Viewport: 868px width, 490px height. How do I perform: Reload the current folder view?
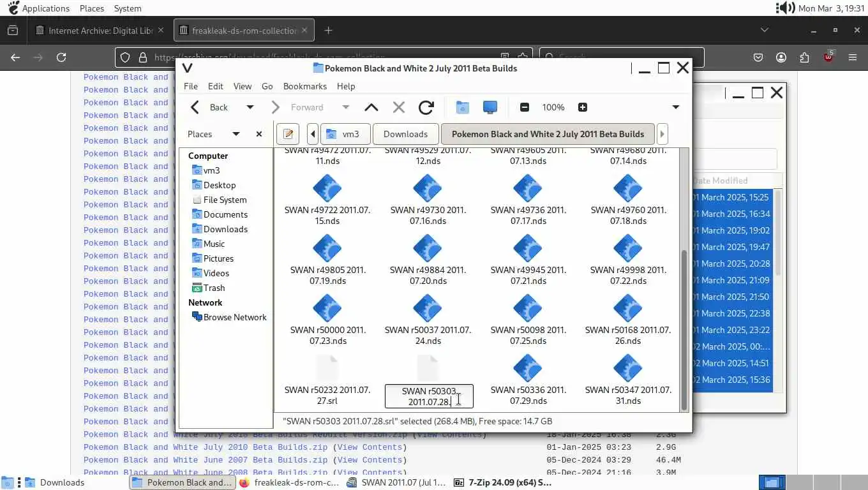(x=426, y=107)
